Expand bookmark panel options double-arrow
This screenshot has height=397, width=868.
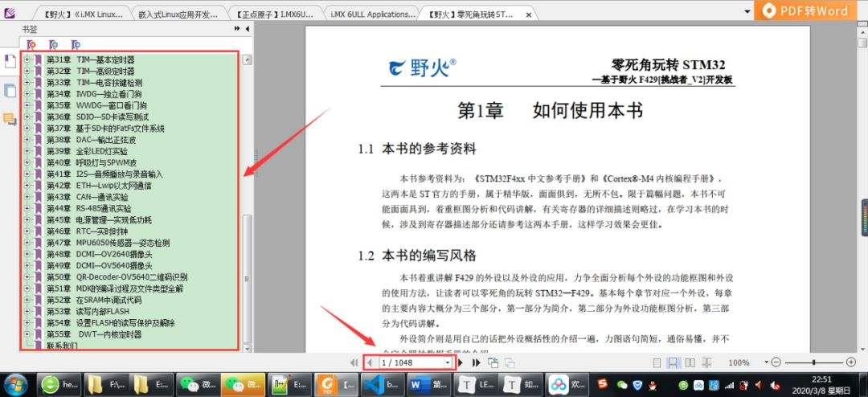tap(238, 29)
